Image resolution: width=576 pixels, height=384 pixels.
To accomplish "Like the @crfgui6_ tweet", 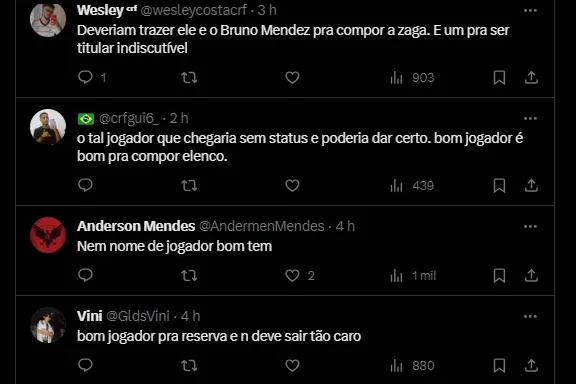I will (292, 186).
